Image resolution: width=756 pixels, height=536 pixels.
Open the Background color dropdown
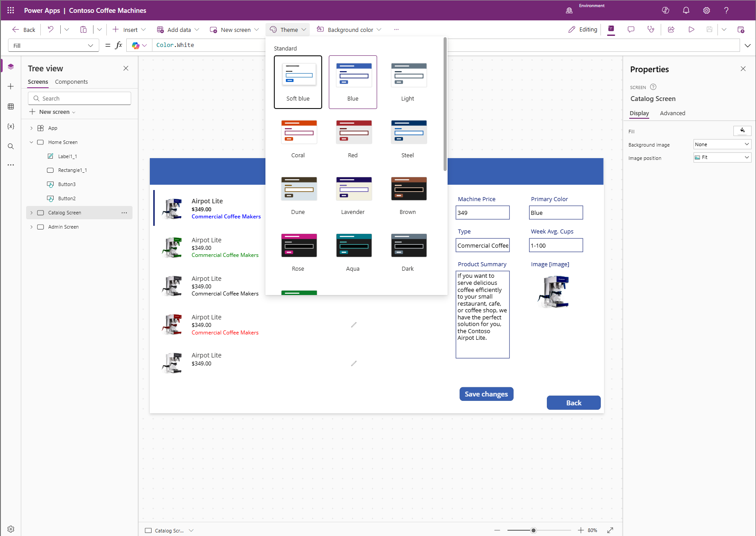point(349,30)
